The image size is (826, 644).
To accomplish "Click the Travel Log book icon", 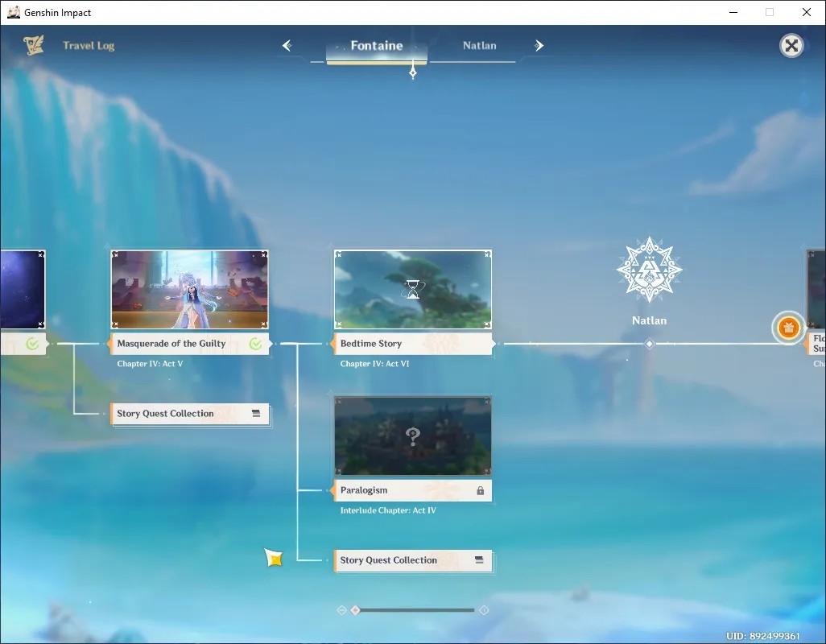I will coord(33,45).
